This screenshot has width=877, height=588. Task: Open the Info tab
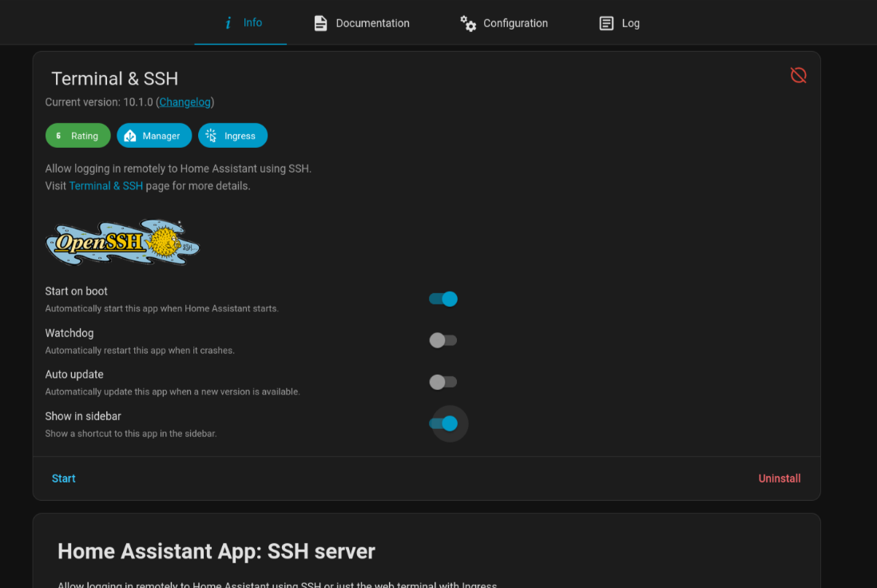coord(240,23)
